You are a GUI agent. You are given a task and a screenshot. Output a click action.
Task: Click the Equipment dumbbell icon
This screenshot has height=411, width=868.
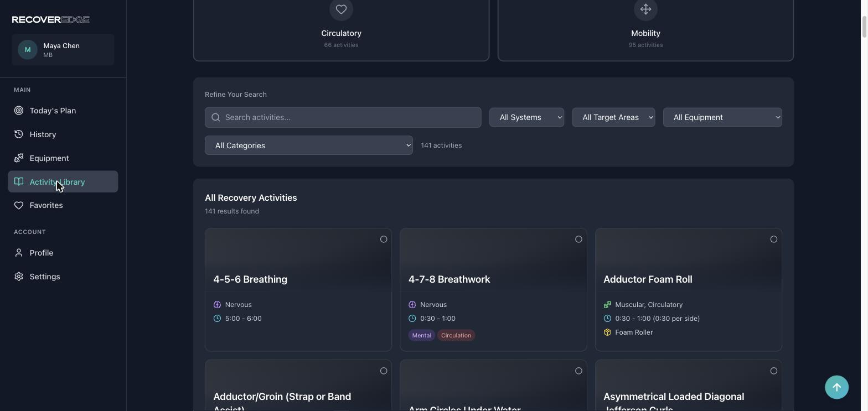[x=19, y=158]
